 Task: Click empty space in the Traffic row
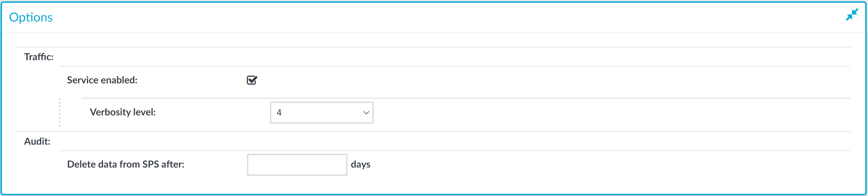(x=452, y=57)
